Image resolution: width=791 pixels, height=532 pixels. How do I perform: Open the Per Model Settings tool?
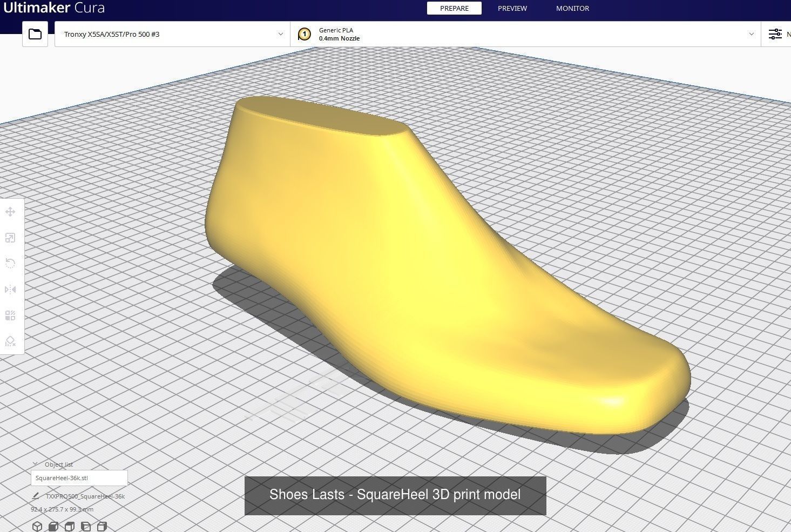point(10,315)
